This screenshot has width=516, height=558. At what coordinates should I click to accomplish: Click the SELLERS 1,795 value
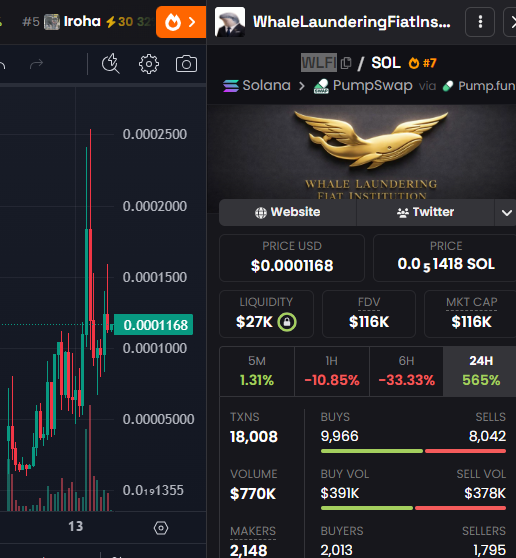(490, 550)
